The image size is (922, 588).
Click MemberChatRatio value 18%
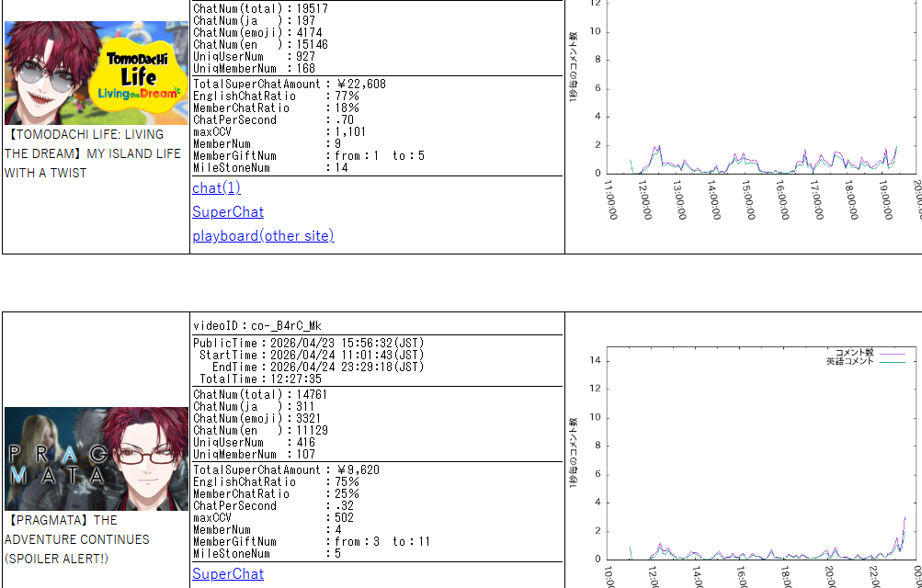[347, 108]
